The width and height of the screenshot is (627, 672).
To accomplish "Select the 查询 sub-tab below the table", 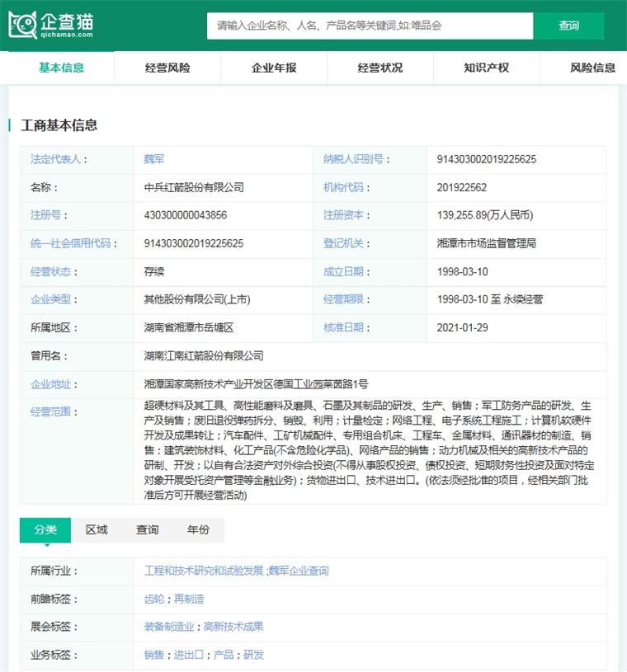I will tap(148, 530).
